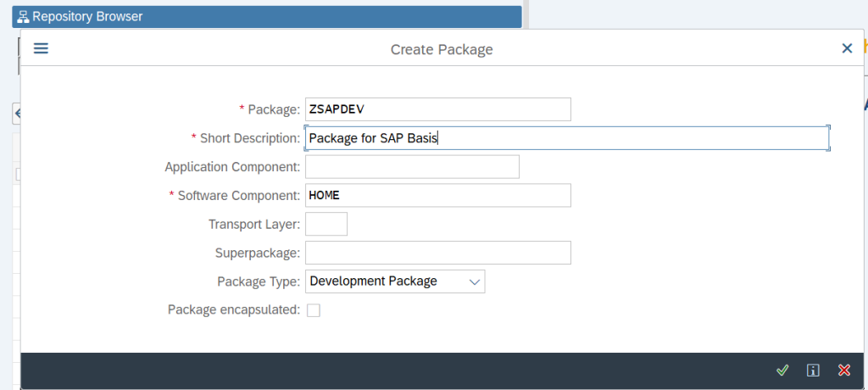Confirm package creation with green checkmark

coord(782,370)
